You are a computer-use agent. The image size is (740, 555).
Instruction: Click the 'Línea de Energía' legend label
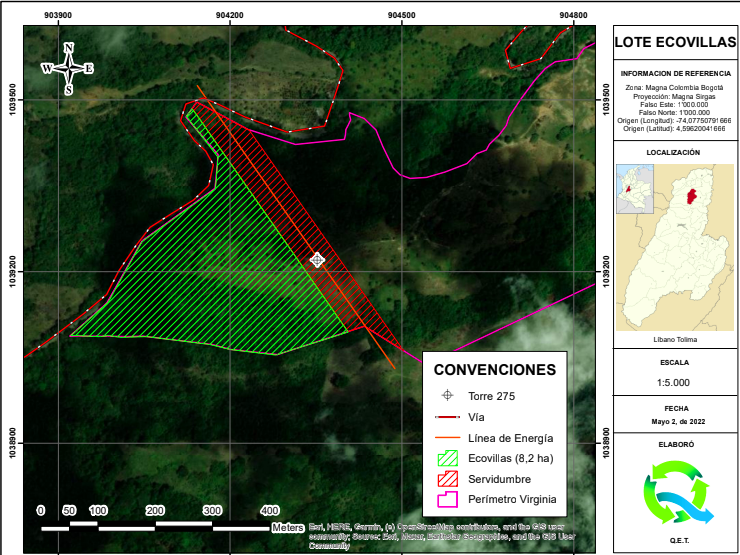coord(511,438)
